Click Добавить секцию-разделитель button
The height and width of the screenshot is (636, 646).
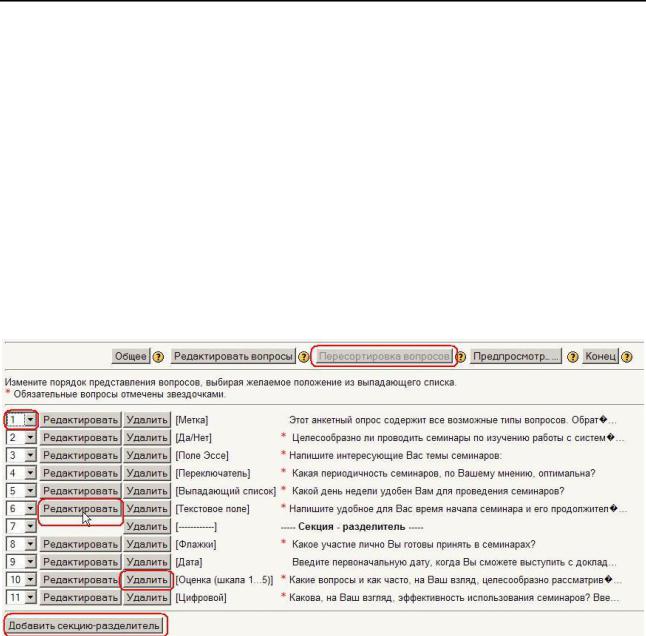[84, 625]
